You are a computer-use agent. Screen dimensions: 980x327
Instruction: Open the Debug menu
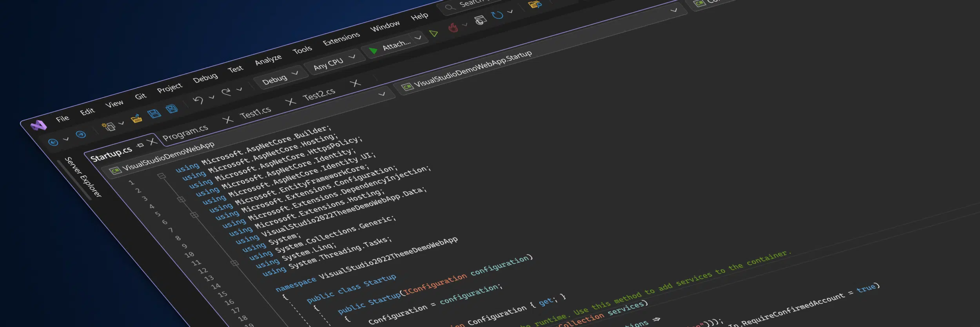(205, 78)
